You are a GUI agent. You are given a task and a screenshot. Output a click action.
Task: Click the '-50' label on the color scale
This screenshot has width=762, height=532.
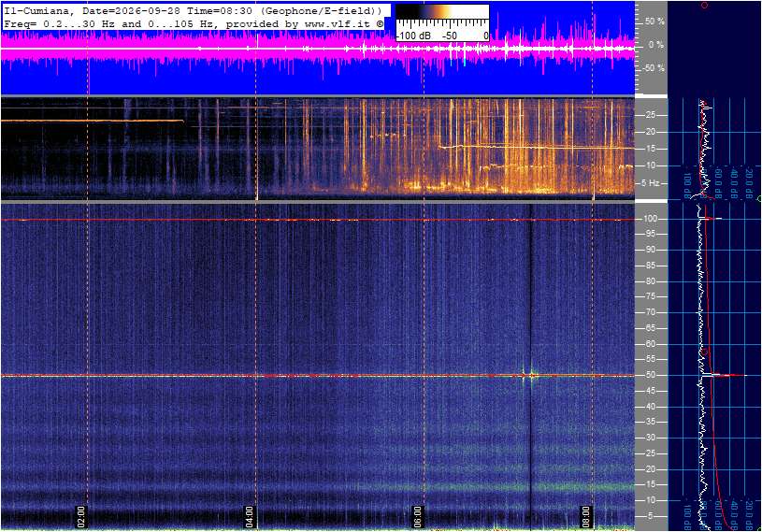coord(450,36)
